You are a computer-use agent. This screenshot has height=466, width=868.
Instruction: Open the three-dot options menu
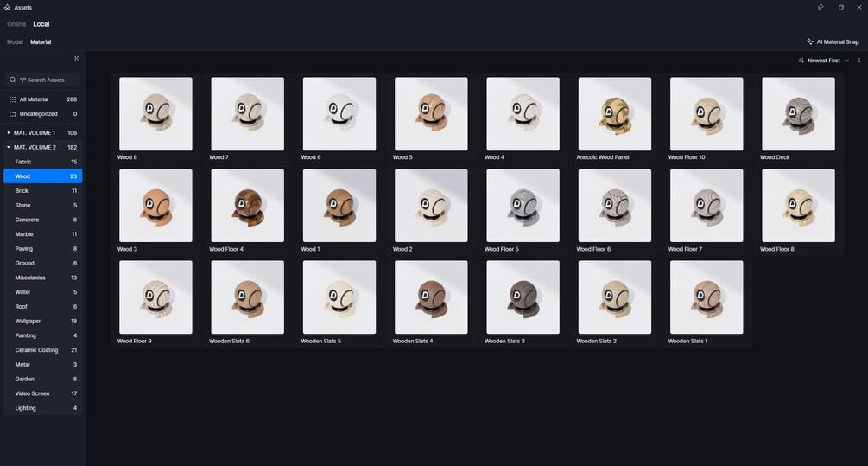[859, 61]
